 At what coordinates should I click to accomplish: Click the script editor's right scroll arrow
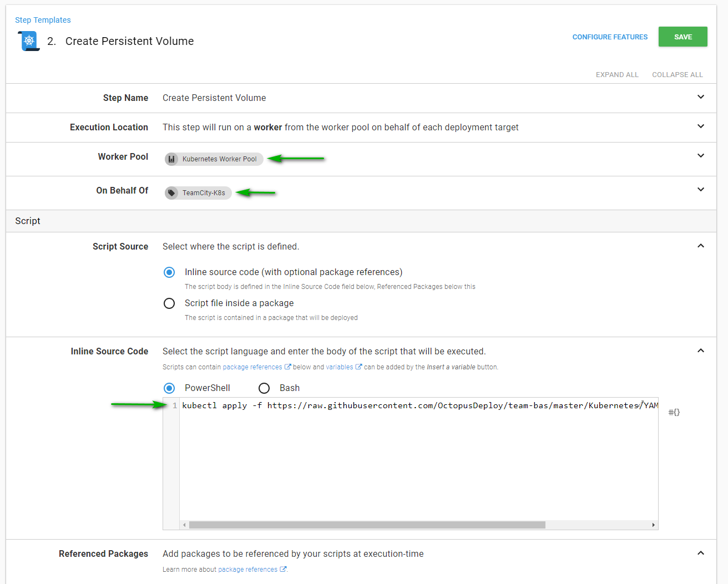(653, 525)
